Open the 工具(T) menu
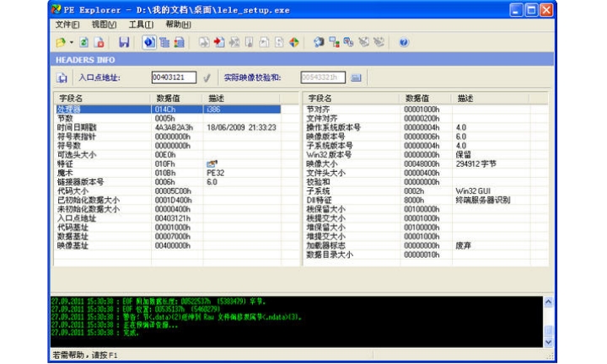 [141, 24]
